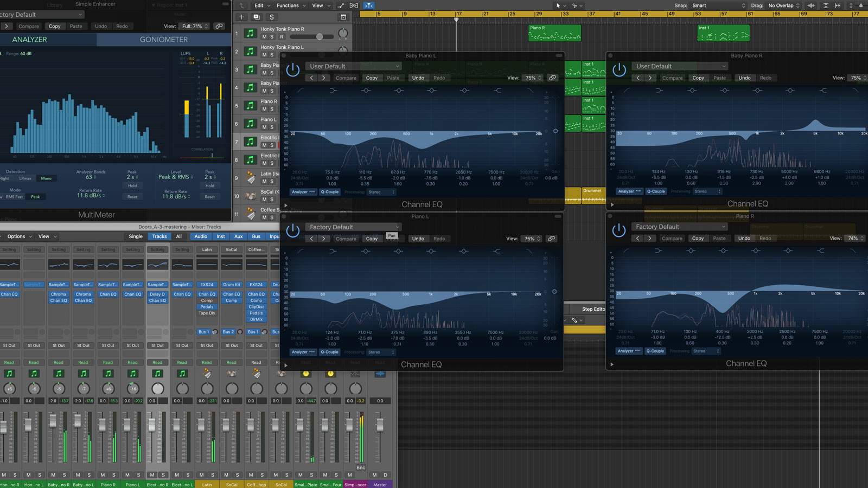
Task: Click the Honky Tonk Piano R instrument icon
Action: (x=250, y=33)
